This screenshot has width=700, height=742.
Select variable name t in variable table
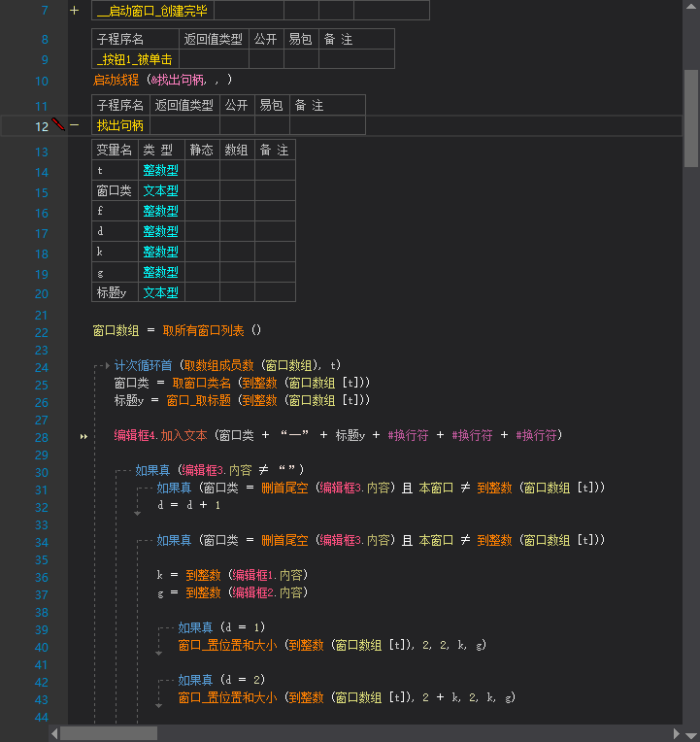(115, 170)
